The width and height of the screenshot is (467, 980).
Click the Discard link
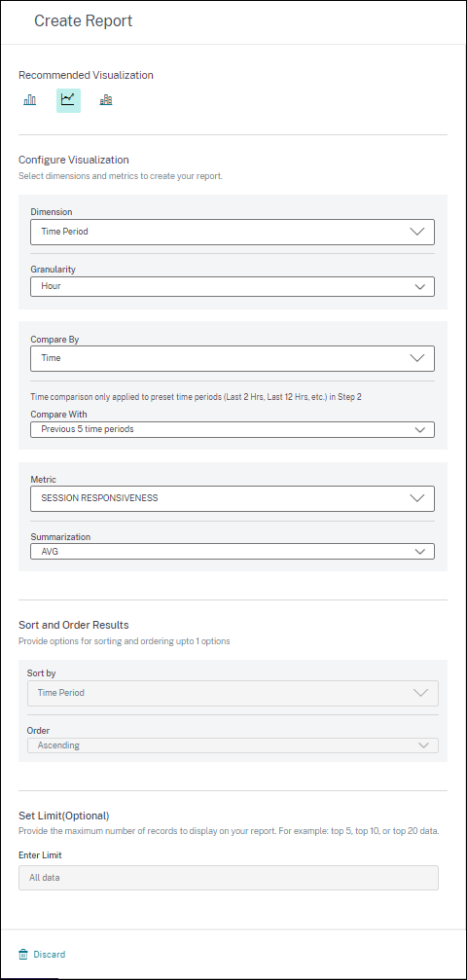coord(50,955)
